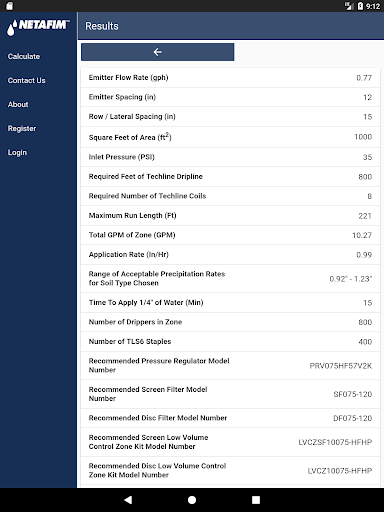Tap the Netafim logo
This screenshot has width=384, height=512.
(38, 27)
